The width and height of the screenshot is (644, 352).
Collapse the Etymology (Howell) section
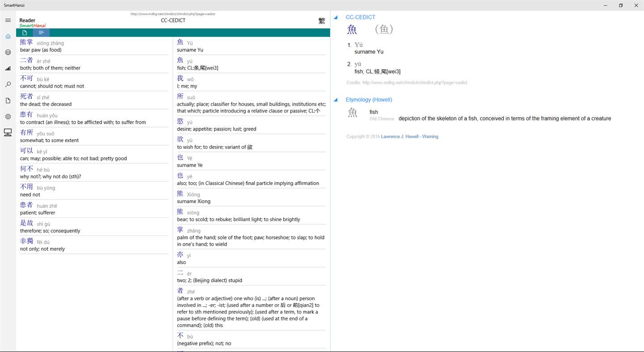336,100
